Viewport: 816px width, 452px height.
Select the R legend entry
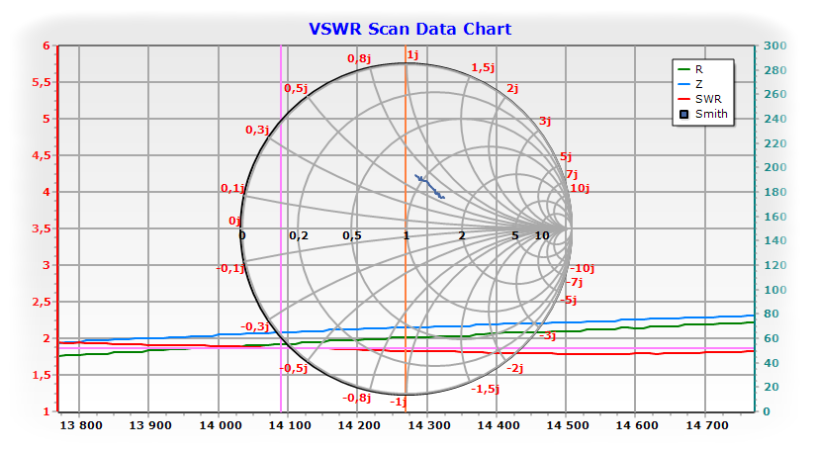[698, 69]
